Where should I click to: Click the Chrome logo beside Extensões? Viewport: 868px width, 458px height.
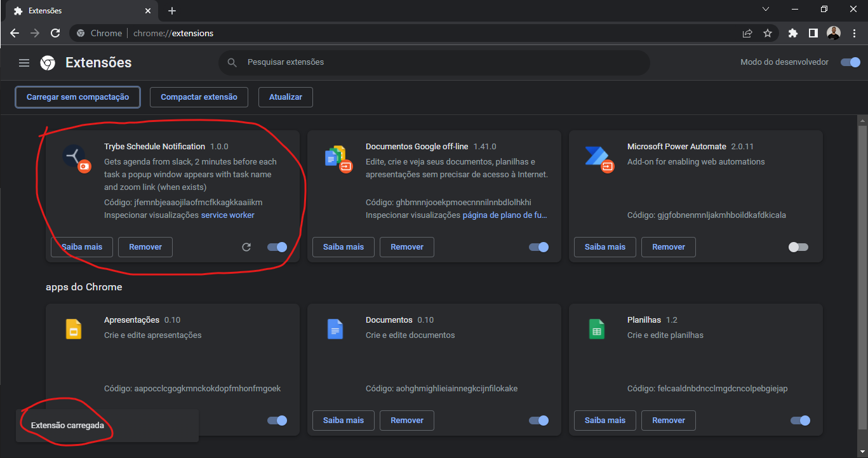point(48,63)
